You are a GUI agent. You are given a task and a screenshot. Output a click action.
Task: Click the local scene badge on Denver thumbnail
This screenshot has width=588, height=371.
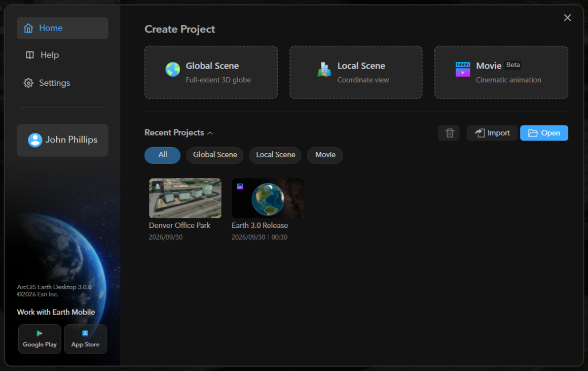(x=158, y=186)
